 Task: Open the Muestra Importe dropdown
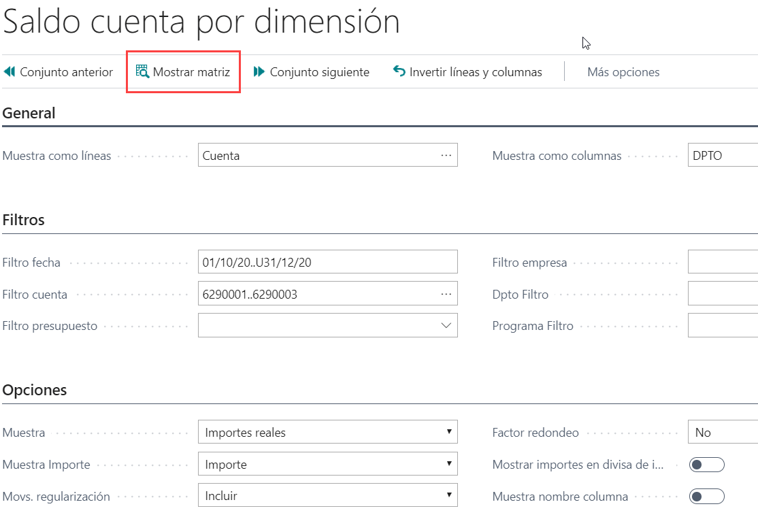coord(327,465)
